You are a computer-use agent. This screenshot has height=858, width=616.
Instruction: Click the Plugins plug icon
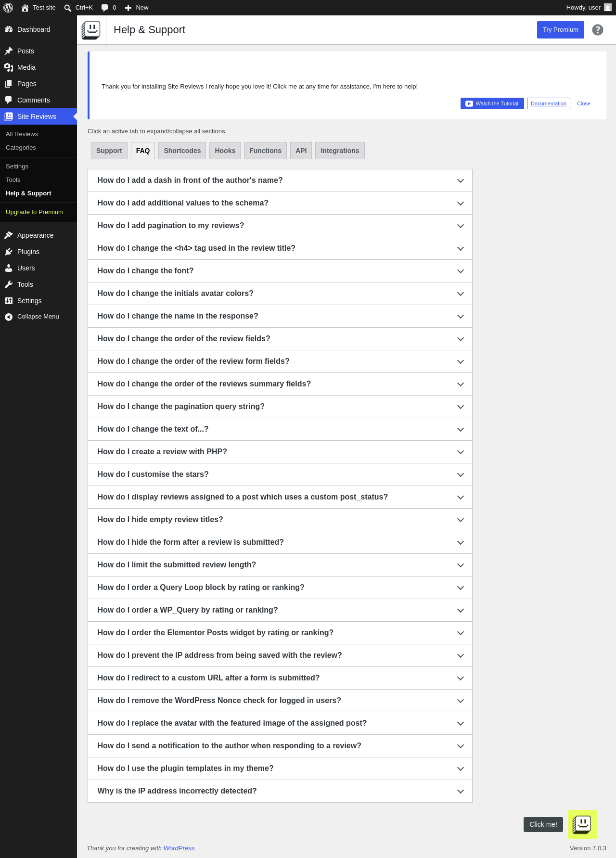point(9,252)
